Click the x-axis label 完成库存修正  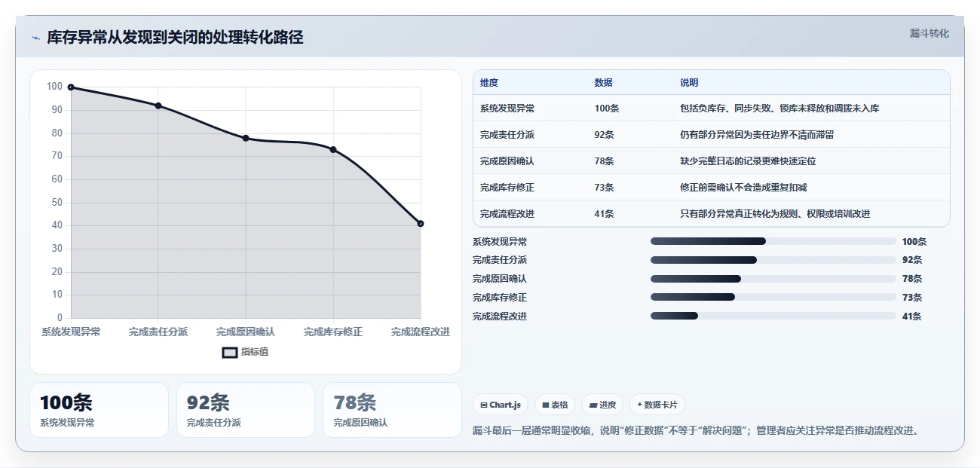click(333, 332)
